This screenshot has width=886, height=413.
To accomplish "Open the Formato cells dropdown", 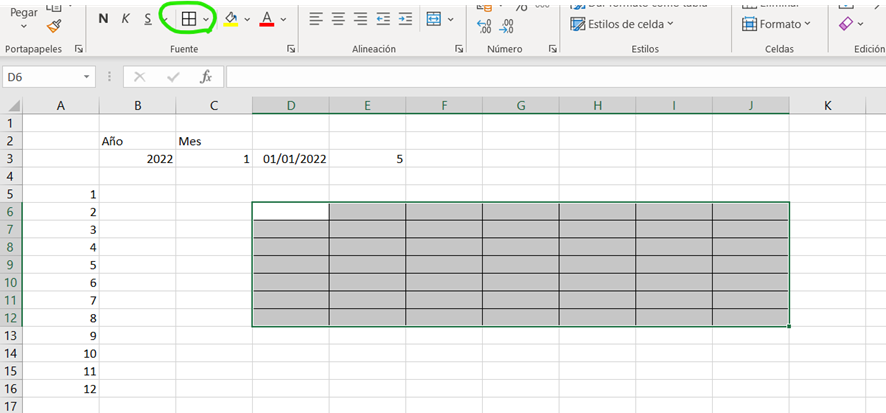I will 776,24.
